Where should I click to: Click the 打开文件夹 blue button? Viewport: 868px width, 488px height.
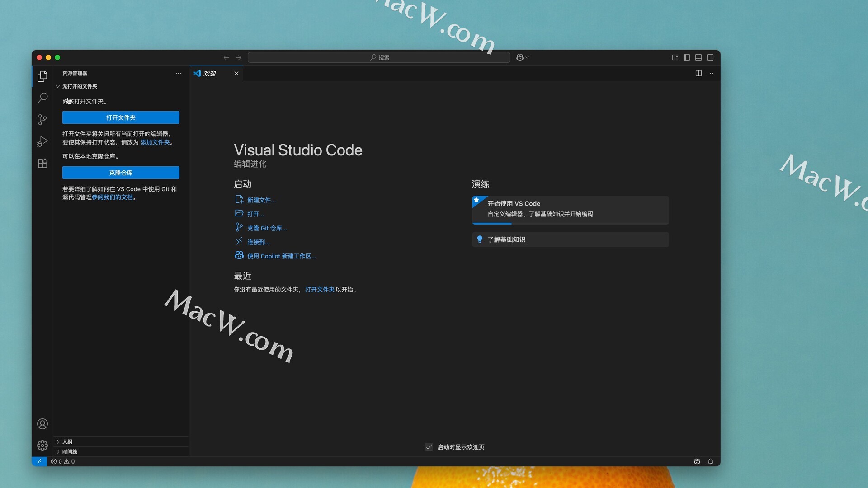click(121, 117)
